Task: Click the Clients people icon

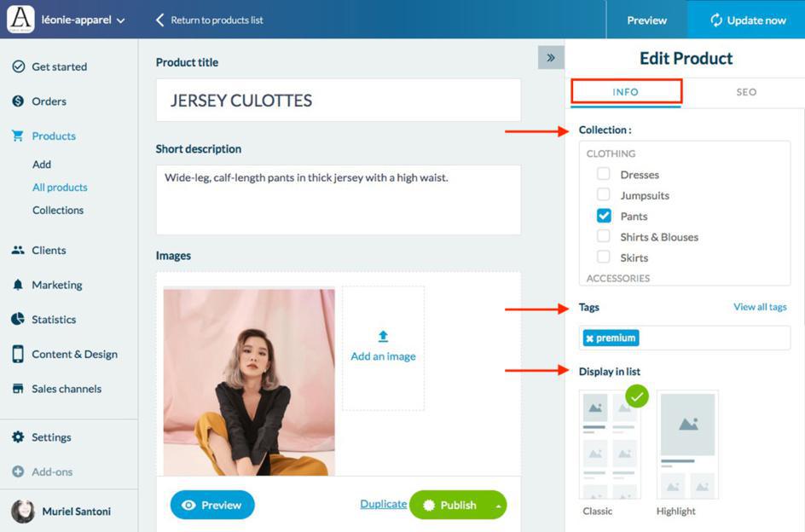Action: (x=18, y=251)
